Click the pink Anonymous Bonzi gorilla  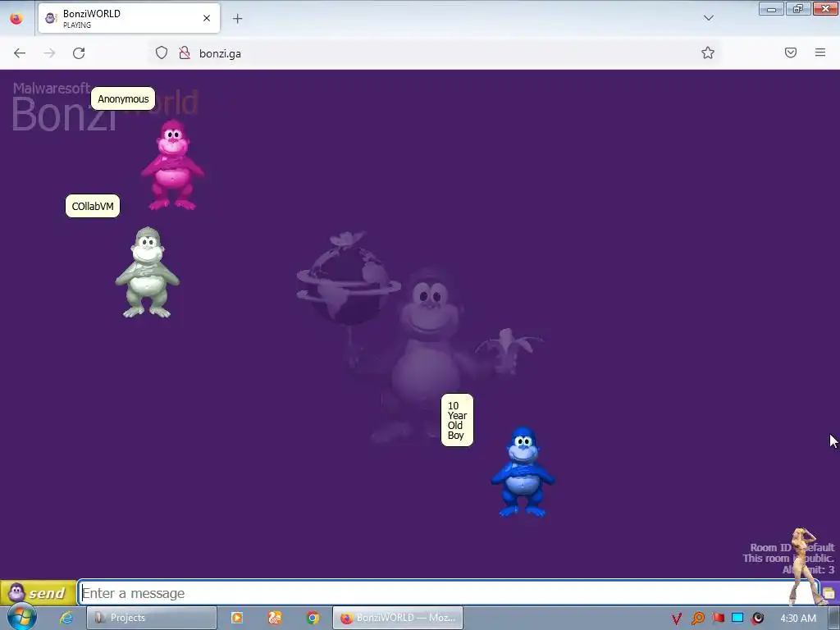click(172, 165)
